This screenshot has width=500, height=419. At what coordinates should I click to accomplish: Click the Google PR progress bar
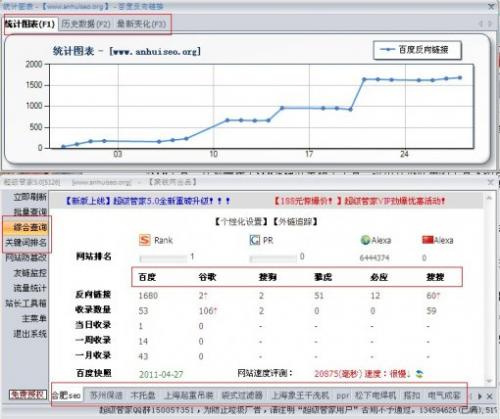[273, 258]
